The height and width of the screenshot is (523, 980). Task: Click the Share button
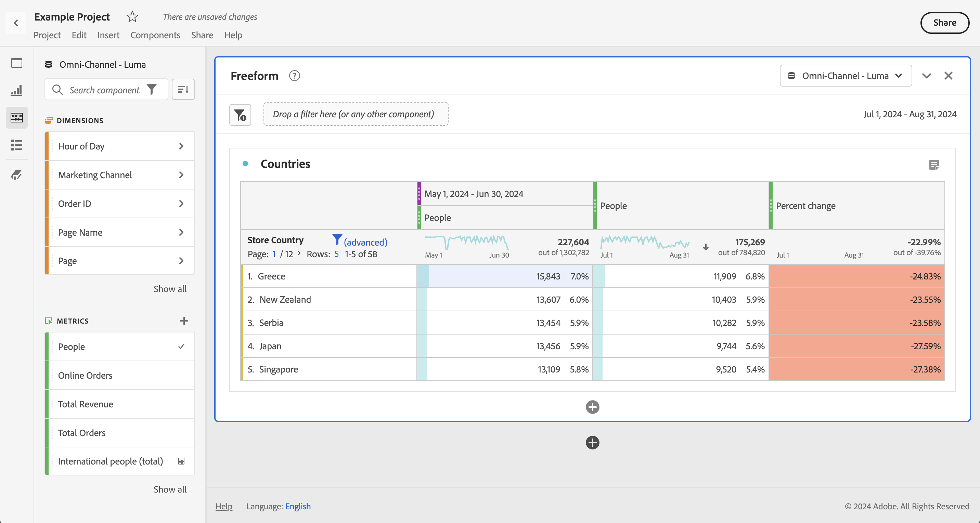coord(944,23)
